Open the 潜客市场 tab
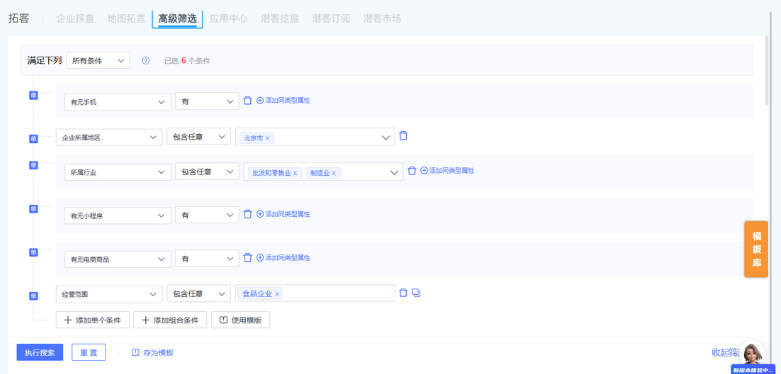Screen dimensions: 781x374 pos(382,19)
